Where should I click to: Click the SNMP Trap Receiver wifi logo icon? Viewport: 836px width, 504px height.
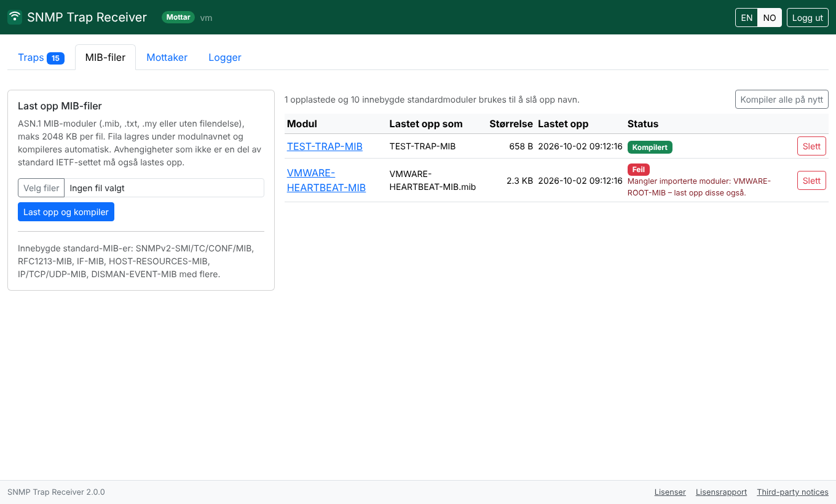pos(15,17)
